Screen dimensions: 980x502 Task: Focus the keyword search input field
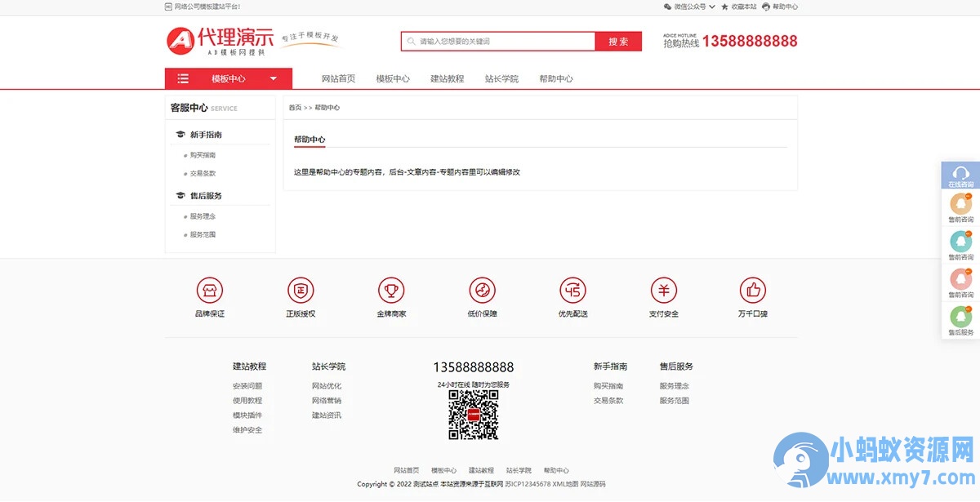(x=498, y=42)
